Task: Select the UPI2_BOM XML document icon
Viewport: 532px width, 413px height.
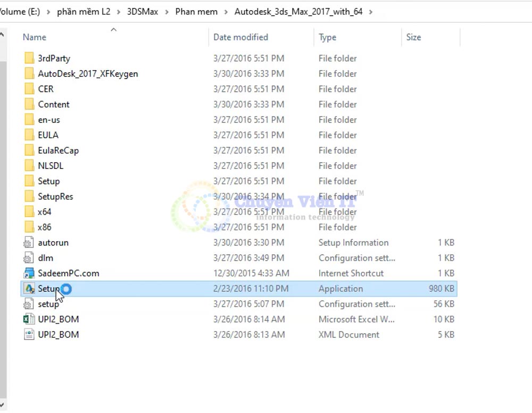Action: (x=29, y=335)
